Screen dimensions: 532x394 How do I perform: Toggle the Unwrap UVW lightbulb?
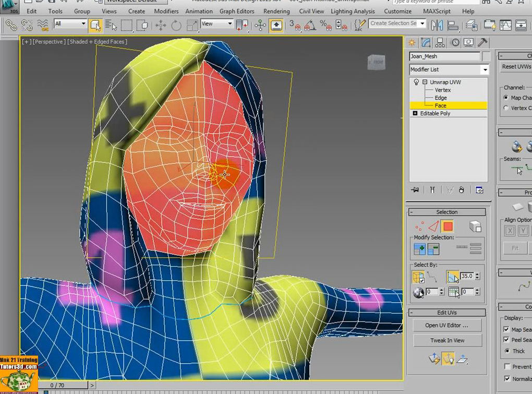(x=416, y=82)
